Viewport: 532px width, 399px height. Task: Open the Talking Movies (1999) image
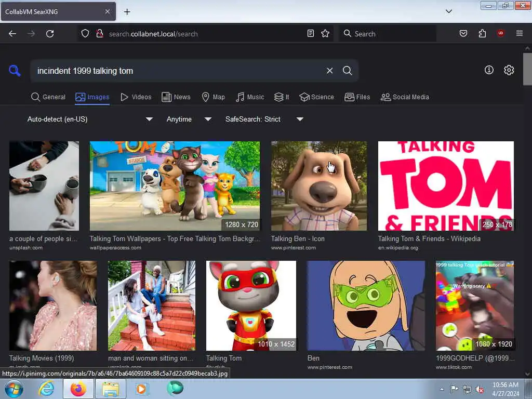point(53,305)
